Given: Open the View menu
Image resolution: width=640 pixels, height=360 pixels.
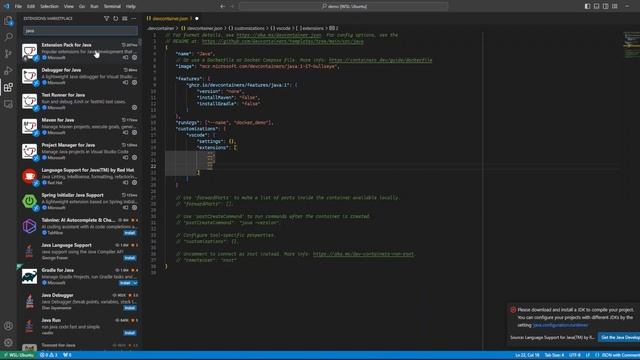Looking at the screenshot, I should [x=69, y=6].
